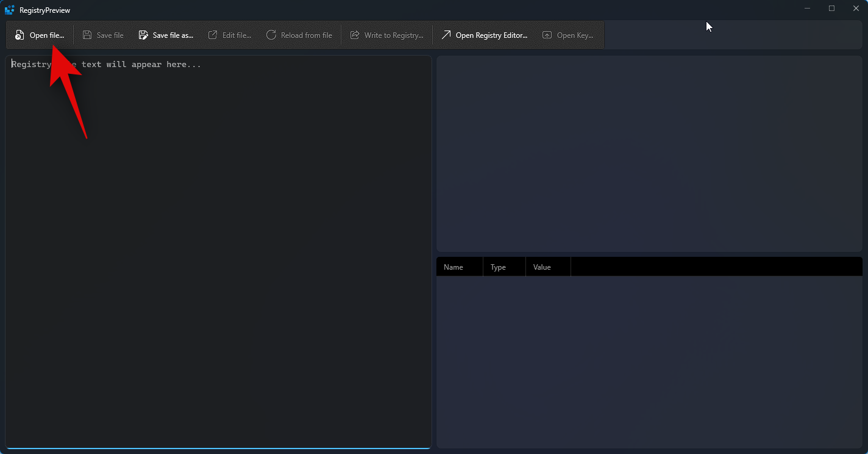The width and height of the screenshot is (868, 454).
Task: Click the RegistryPreview app icon in title bar
Action: pyautogui.click(x=10, y=10)
